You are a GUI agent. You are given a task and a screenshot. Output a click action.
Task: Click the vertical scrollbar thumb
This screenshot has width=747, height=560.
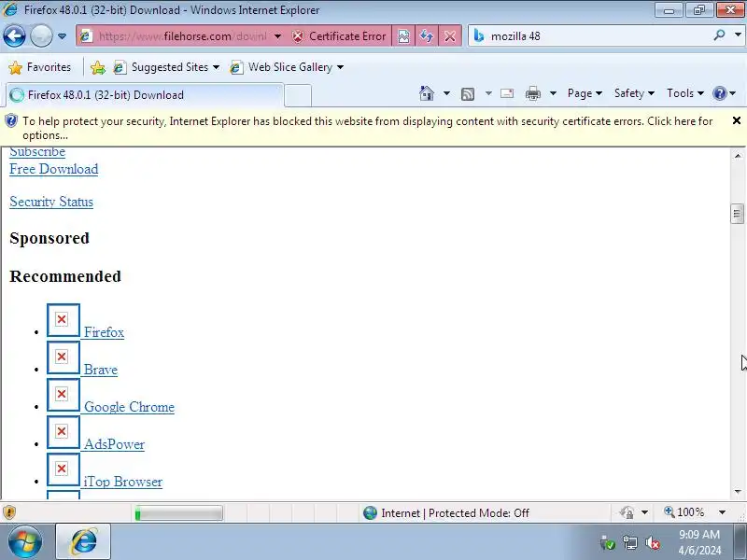pos(738,214)
